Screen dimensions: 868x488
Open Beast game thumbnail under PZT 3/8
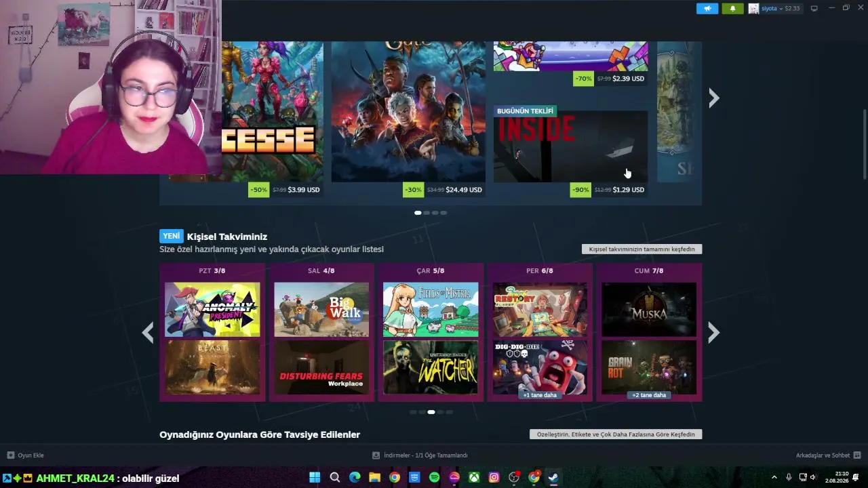pyautogui.click(x=212, y=367)
